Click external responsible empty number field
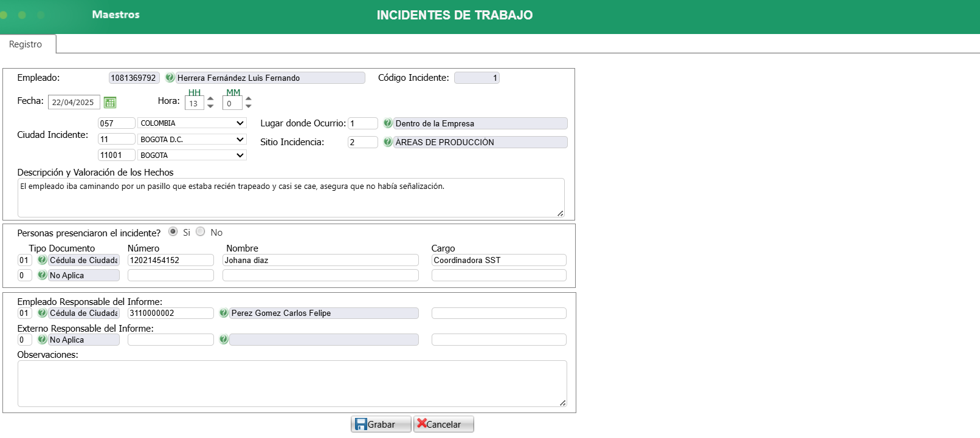 point(171,340)
